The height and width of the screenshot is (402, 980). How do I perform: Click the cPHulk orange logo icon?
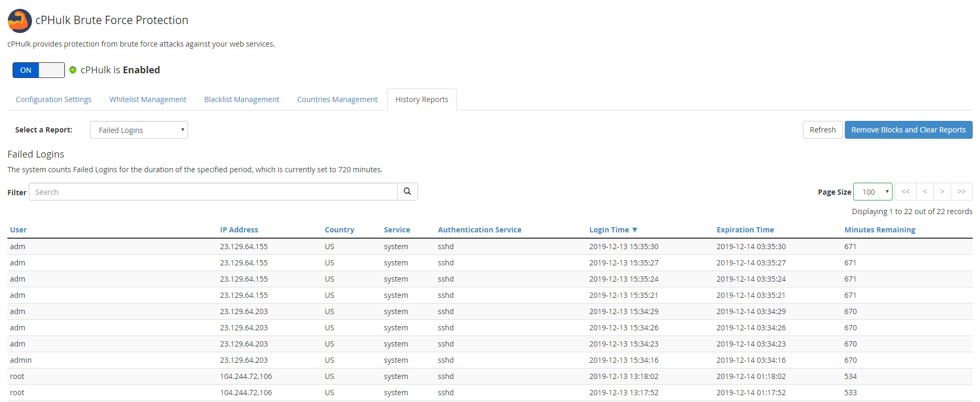pyautogui.click(x=20, y=21)
